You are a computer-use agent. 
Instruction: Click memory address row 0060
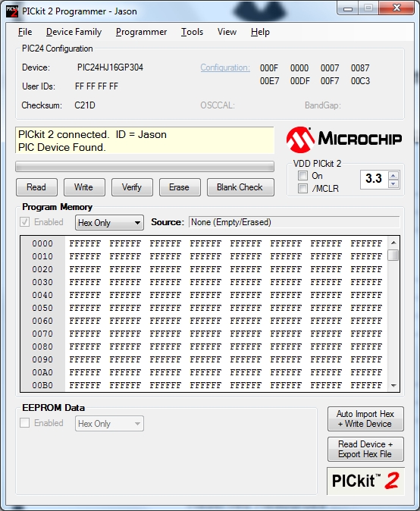coord(42,321)
